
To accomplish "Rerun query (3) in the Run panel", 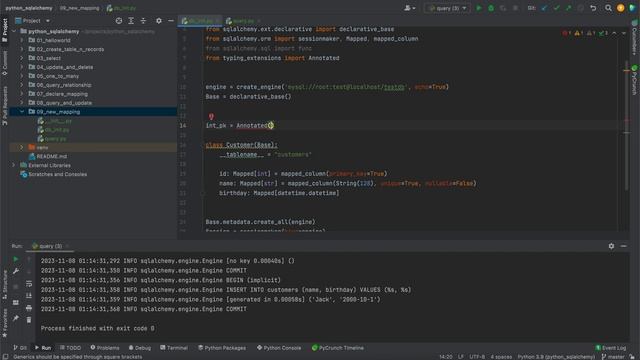I will point(16,259).
